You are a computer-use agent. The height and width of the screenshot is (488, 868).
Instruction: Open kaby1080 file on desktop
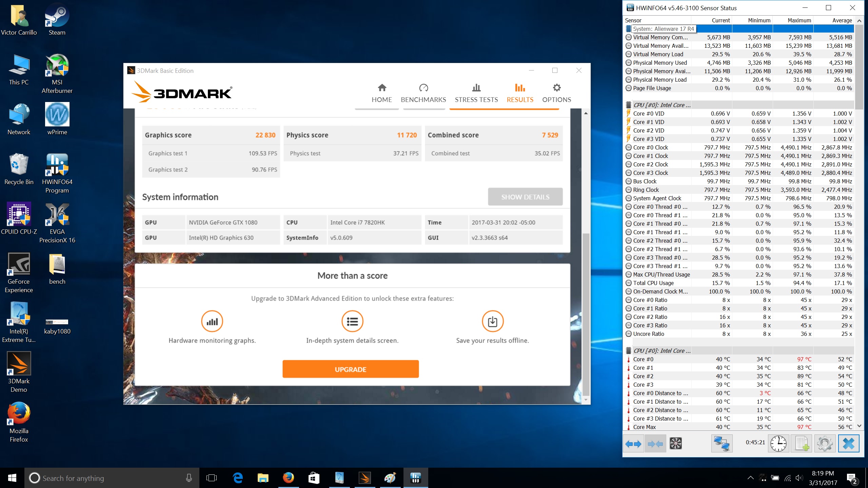click(57, 326)
